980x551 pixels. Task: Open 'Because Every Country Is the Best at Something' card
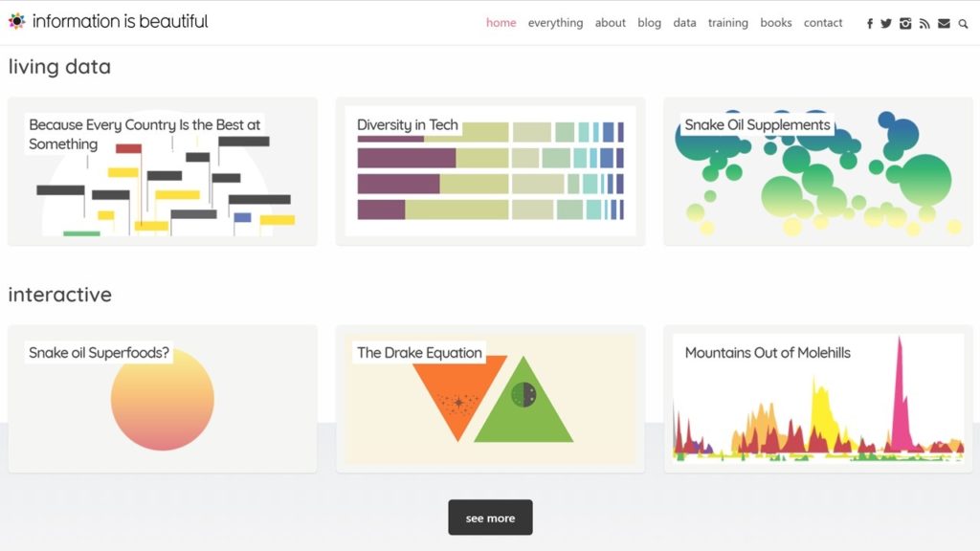(163, 171)
